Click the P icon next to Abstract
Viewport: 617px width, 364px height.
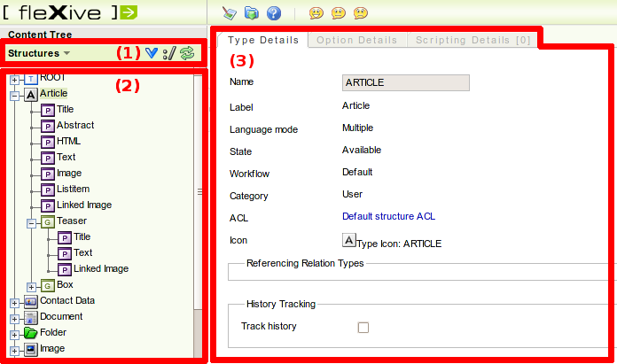(48, 127)
